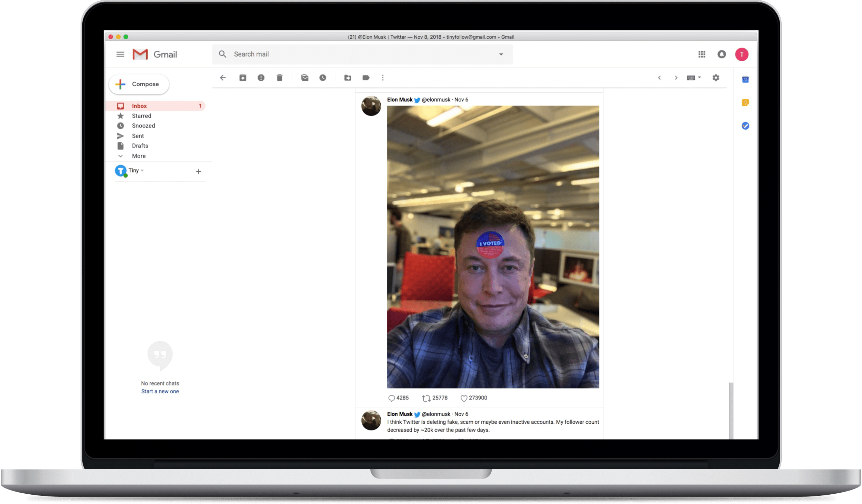Toggle main menu hamburger icon
The width and height of the screenshot is (862, 504).
pyautogui.click(x=120, y=54)
